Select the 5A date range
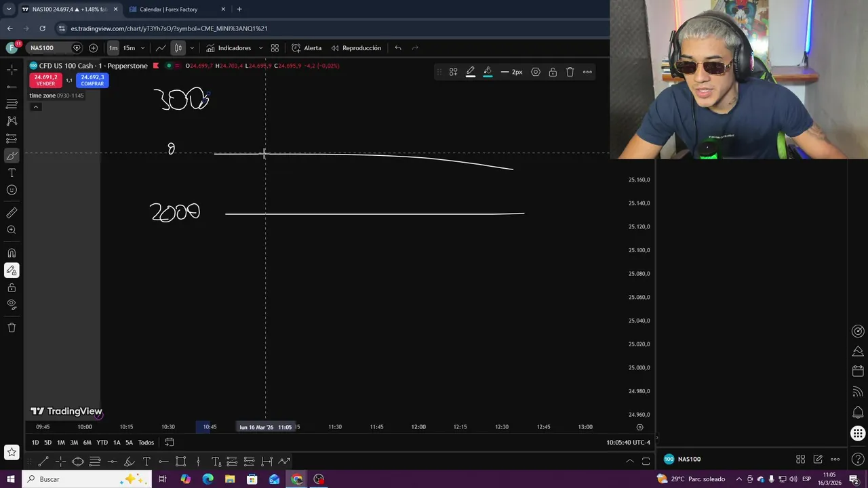This screenshot has height=488, width=868. tap(129, 443)
